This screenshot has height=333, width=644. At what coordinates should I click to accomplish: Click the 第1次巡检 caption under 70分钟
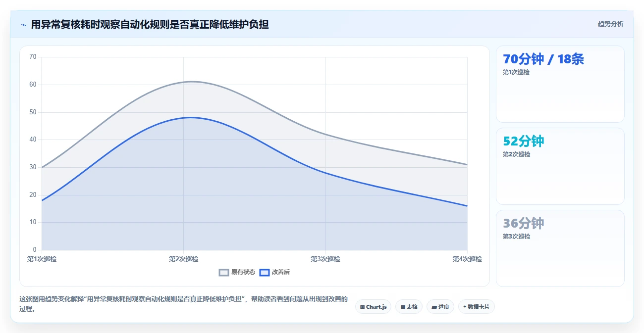516,72
